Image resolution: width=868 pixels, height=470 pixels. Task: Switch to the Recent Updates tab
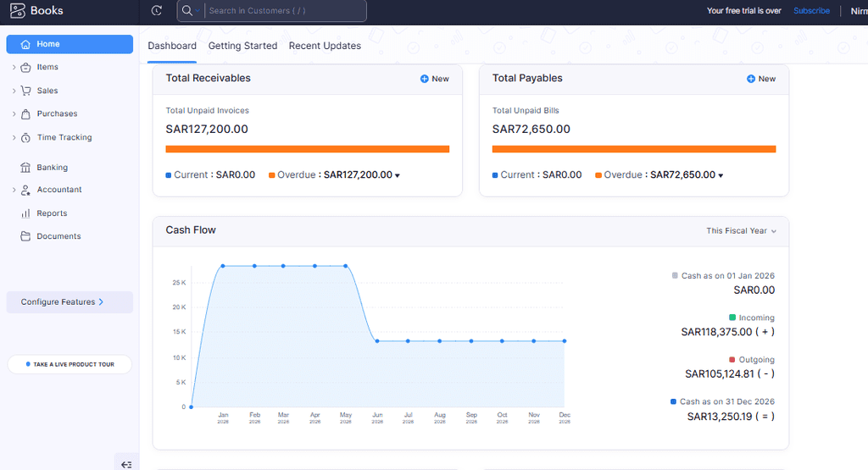click(325, 46)
